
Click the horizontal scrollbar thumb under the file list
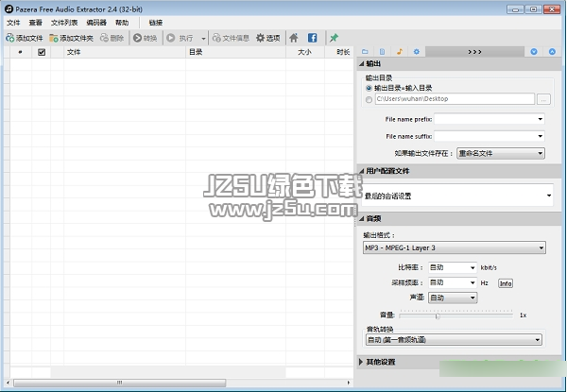click(x=120, y=383)
